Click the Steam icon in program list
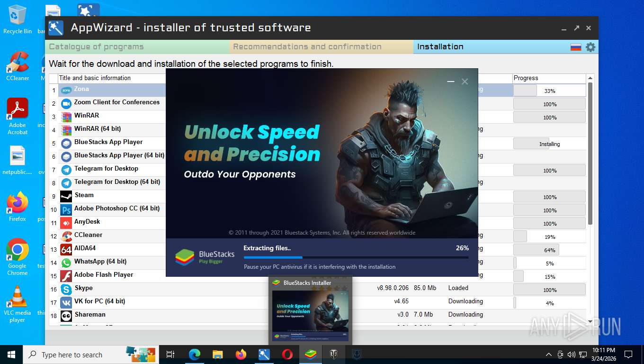Image resolution: width=644 pixels, height=364 pixels. 66,196
